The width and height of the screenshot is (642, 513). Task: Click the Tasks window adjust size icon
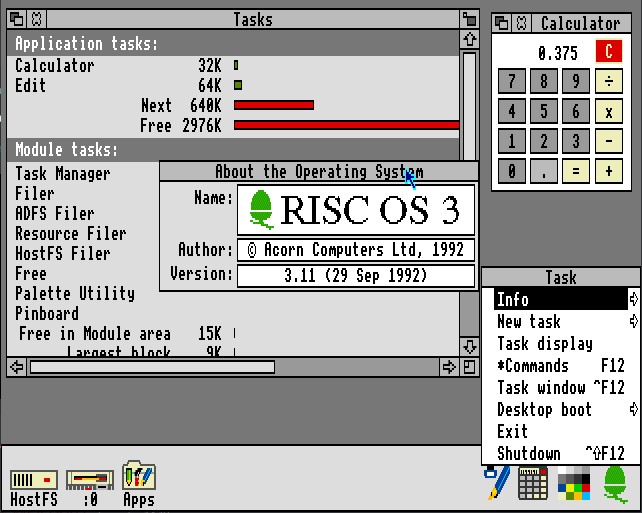point(470,367)
